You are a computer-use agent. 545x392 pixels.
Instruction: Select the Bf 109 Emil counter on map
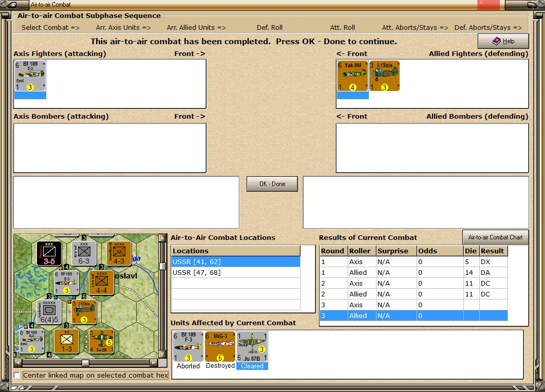[x=32, y=341]
